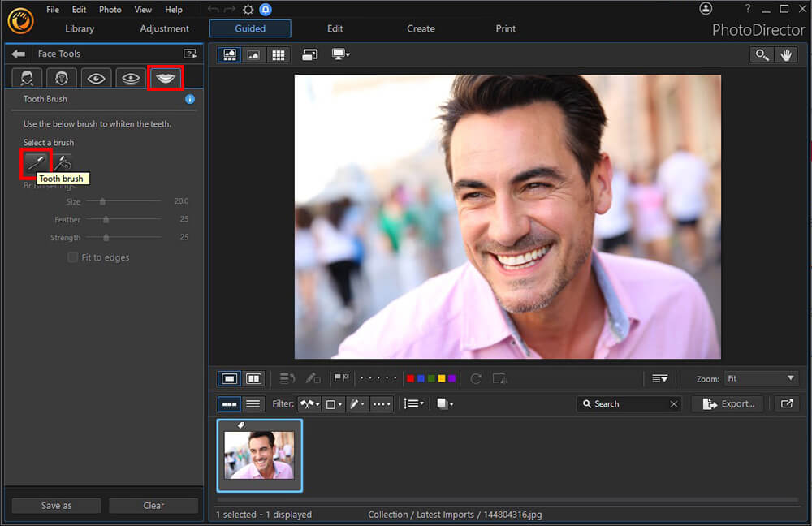Click the Save as button
Screen dimensions: 812x526
click(x=55, y=505)
